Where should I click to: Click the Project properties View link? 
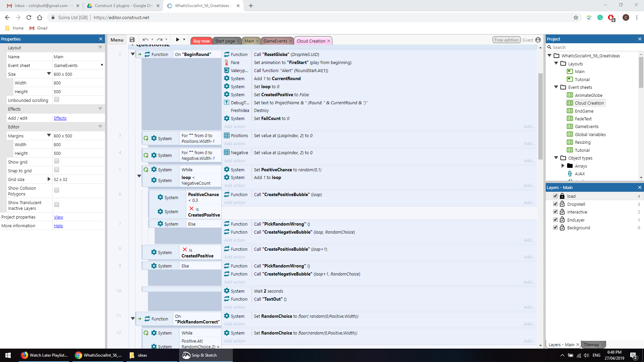pos(58,217)
